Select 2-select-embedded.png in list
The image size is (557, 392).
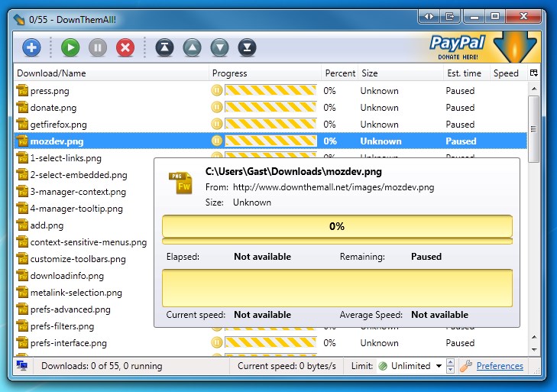[x=79, y=175]
